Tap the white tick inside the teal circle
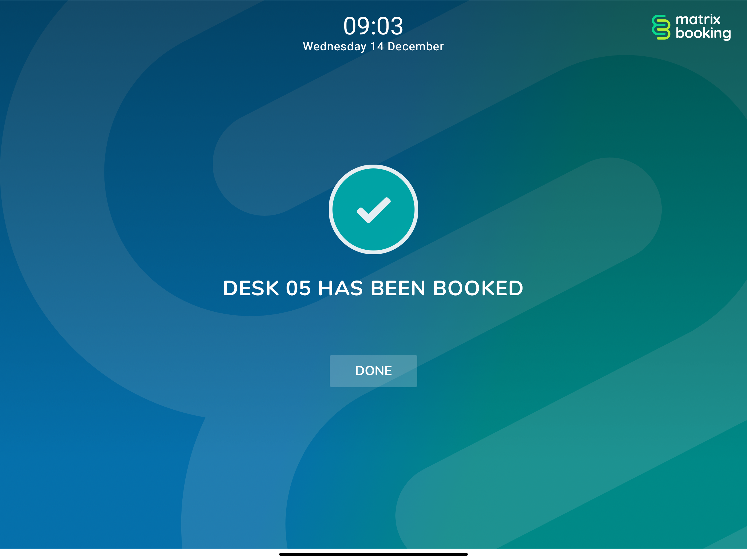This screenshot has height=560, width=747. point(373,210)
